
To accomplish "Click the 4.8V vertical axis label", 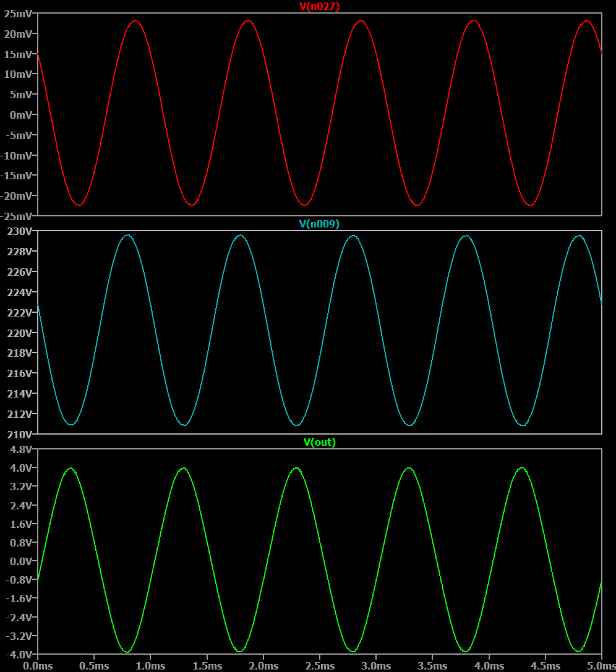I will point(20,449).
